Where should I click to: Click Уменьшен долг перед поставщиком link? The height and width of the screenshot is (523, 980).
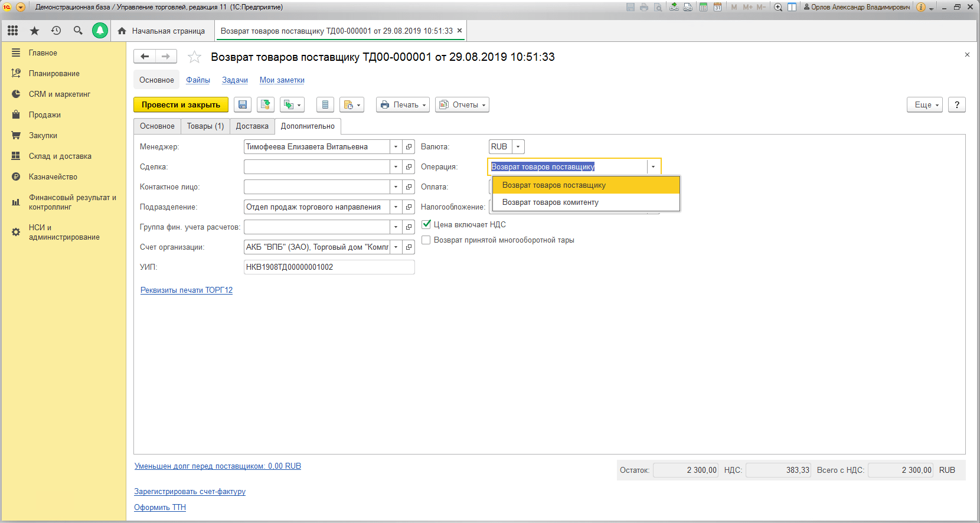[x=218, y=466]
